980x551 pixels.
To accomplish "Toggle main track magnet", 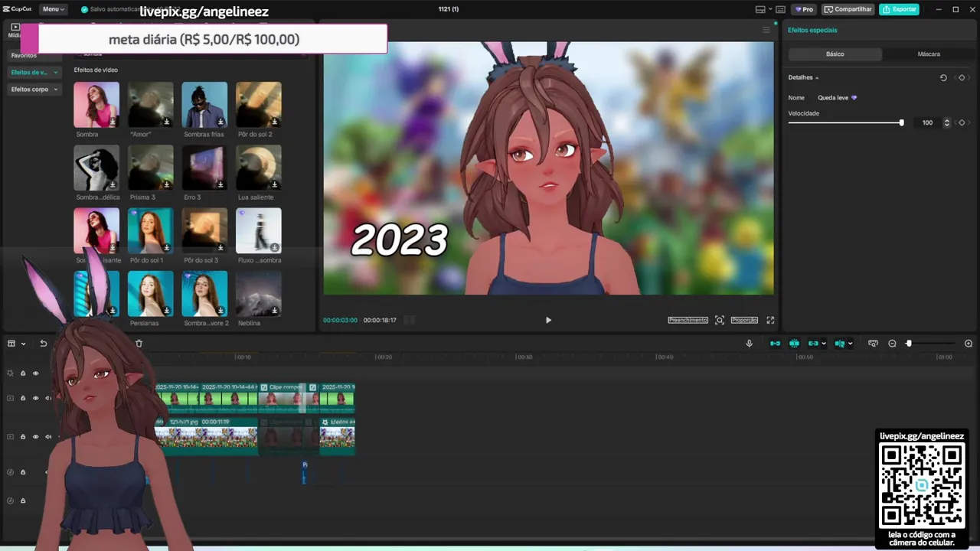I will 775,344.
